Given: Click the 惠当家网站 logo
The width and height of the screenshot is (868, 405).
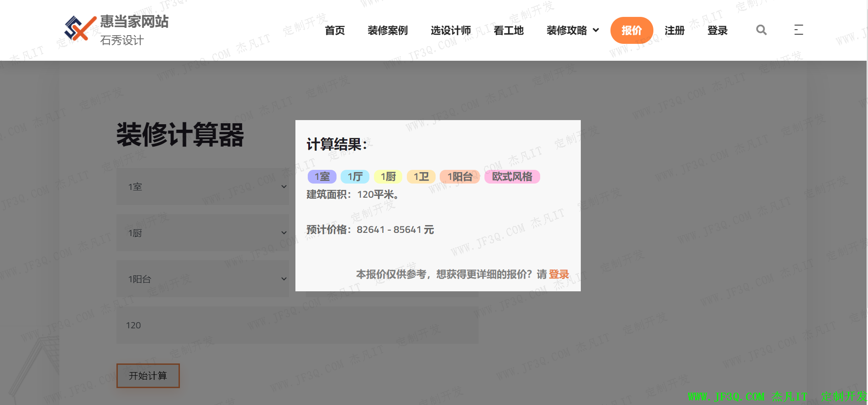Looking at the screenshot, I should point(117,30).
